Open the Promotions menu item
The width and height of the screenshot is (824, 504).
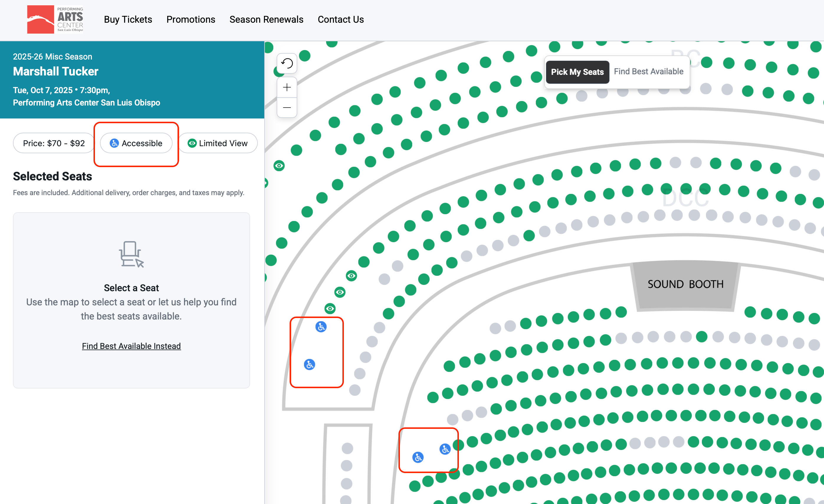tap(191, 19)
